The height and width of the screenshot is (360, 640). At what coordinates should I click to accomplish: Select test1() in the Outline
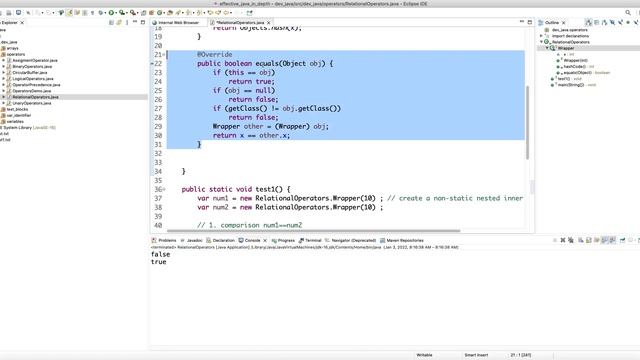tap(564, 78)
